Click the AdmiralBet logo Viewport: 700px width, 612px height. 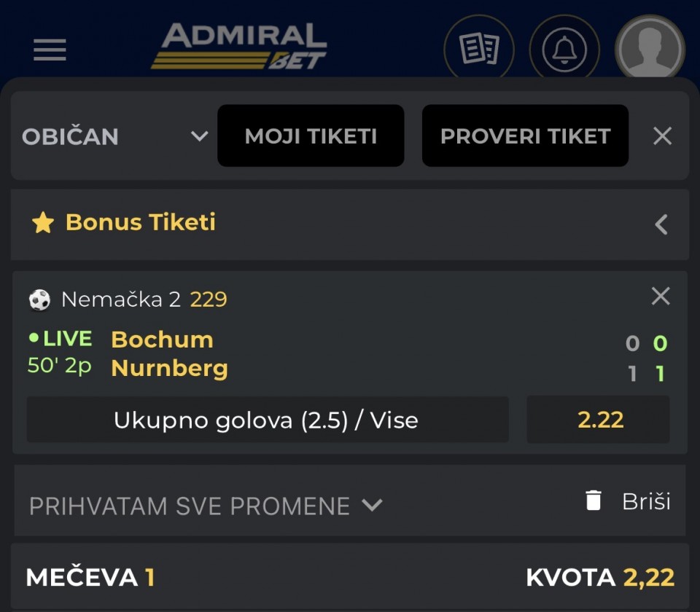[x=239, y=47]
